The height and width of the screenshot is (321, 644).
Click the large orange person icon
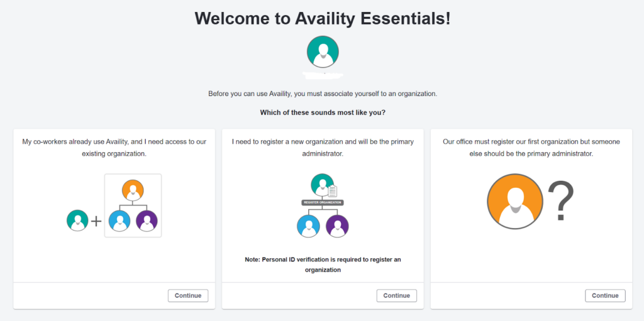pyautogui.click(x=514, y=201)
